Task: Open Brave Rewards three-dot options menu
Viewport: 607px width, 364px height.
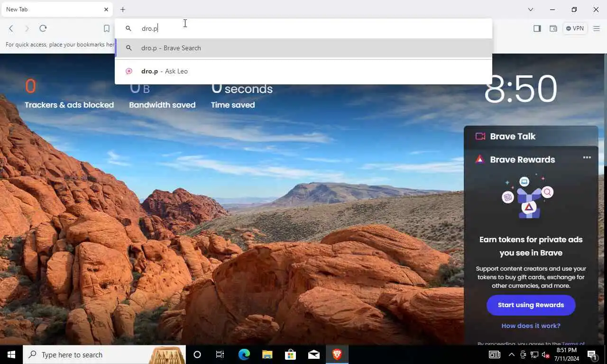Action: 587,158
